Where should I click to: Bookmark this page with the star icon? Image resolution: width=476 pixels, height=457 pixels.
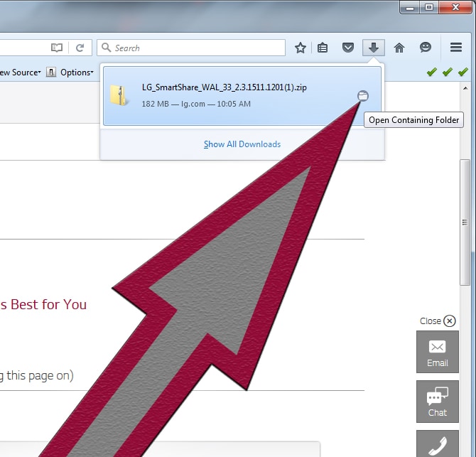(x=301, y=48)
